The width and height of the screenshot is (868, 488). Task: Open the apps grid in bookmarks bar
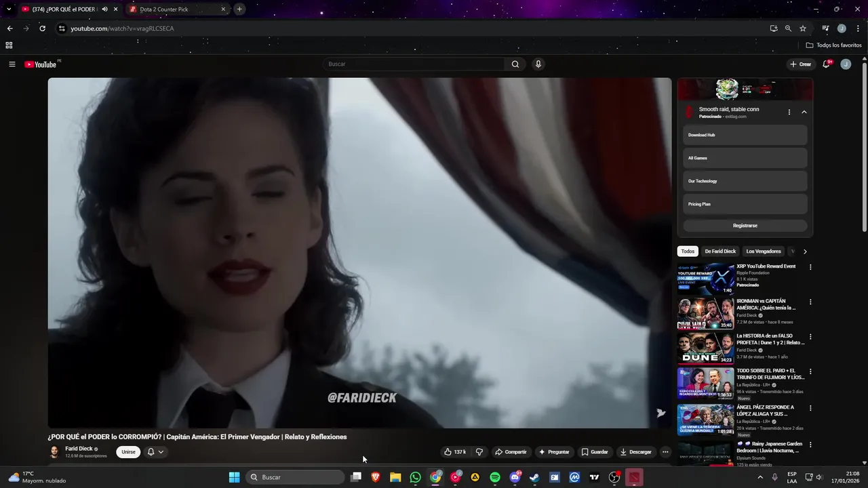9,45
